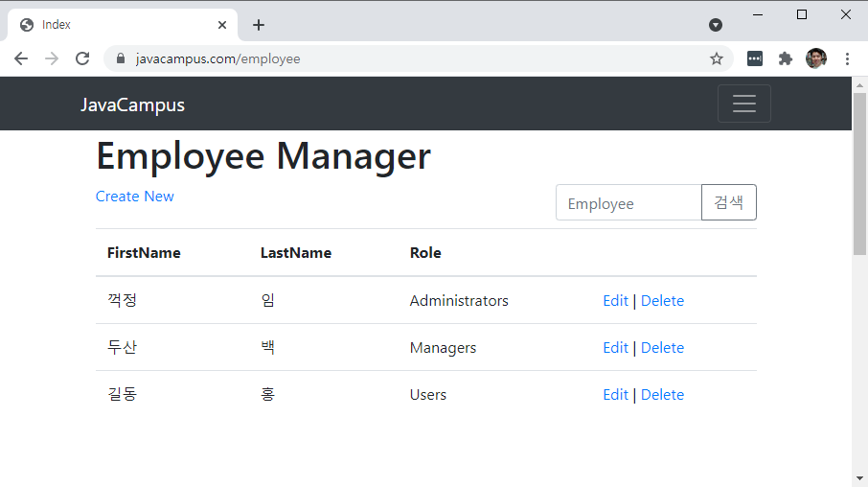Close the Index tab
The height and width of the screenshot is (487, 868).
point(222,25)
